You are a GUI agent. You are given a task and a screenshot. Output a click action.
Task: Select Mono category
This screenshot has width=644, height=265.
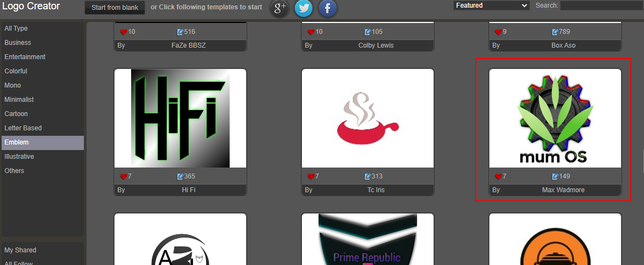[x=43, y=85]
